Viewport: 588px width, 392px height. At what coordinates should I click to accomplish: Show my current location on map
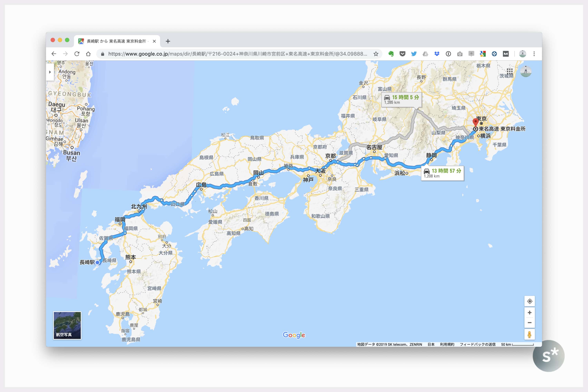[530, 301]
